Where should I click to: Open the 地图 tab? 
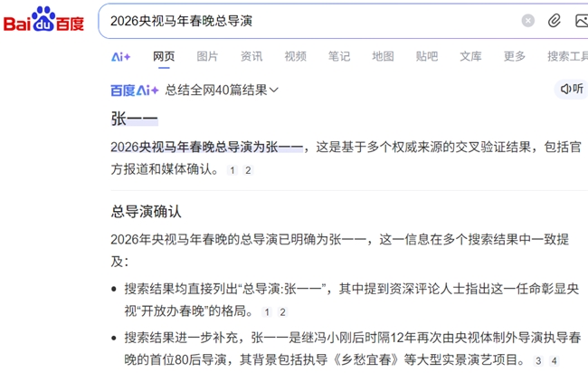pyautogui.click(x=383, y=56)
